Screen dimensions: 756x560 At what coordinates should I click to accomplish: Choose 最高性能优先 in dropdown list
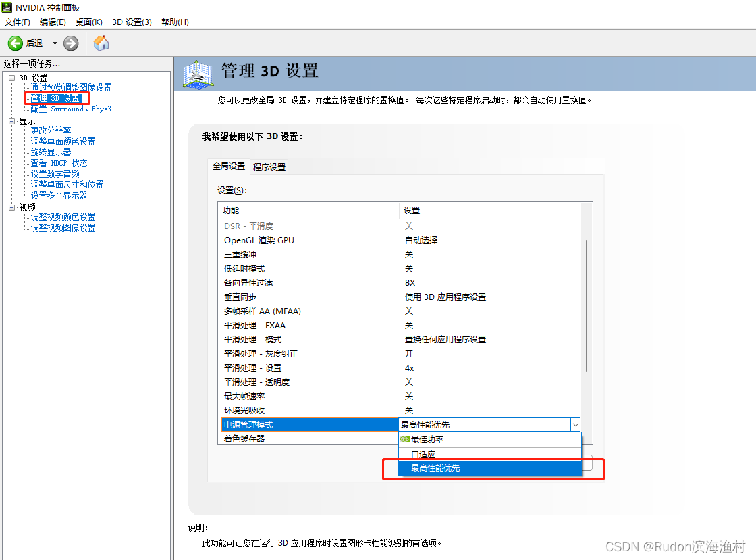(490, 468)
